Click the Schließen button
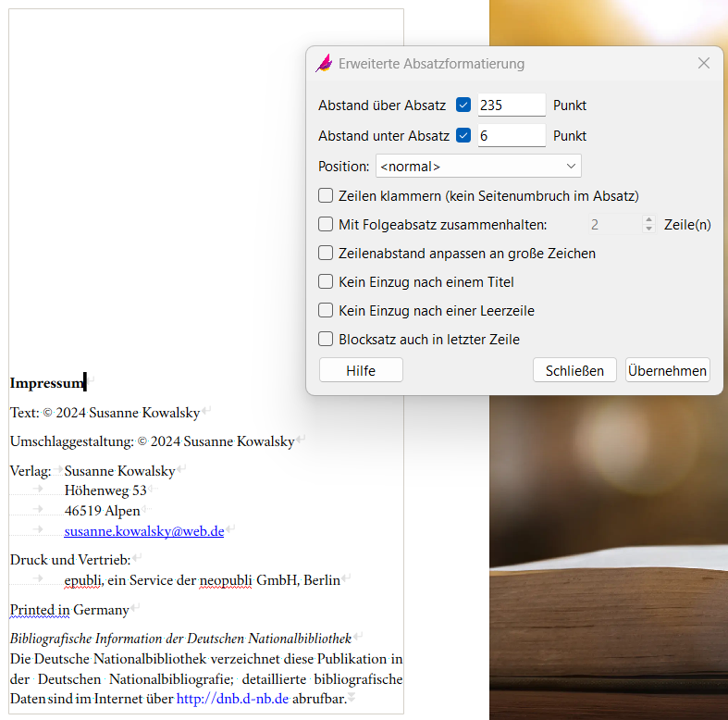Viewport: 728px width, 720px height. [574, 370]
